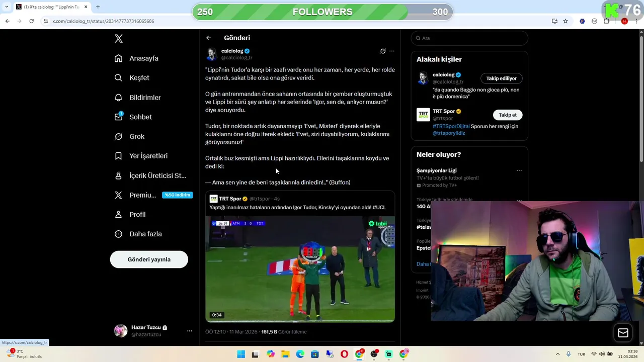Click the Takip ediliyor button for calciolog
The width and height of the screenshot is (644, 362).
pyautogui.click(x=501, y=78)
